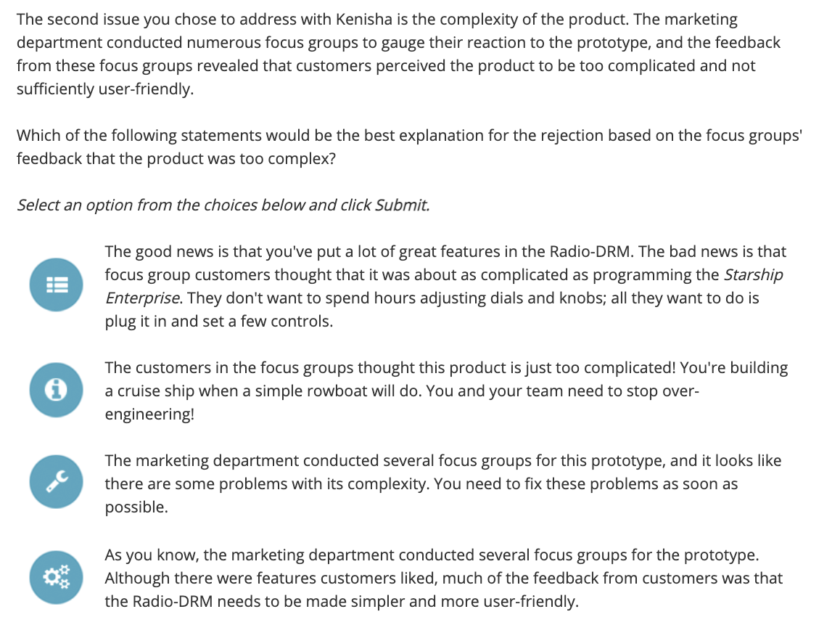Click 'sufficiently user-friendly' in the intro paragraph
This screenshot has height=617, width=840.
click(105, 89)
